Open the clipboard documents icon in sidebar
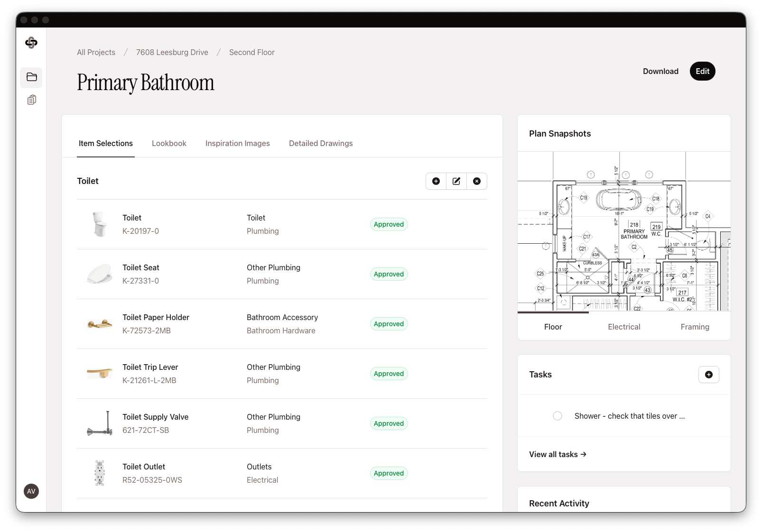The height and width of the screenshot is (532, 762). tap(31, 100)
